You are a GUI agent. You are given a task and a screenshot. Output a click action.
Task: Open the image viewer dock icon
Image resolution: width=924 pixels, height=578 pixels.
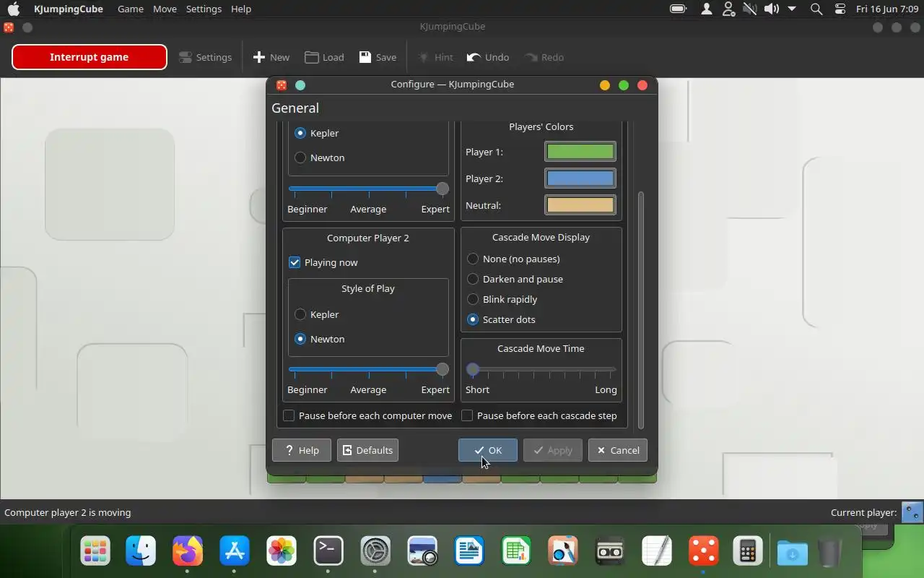[x=422, y=552]
